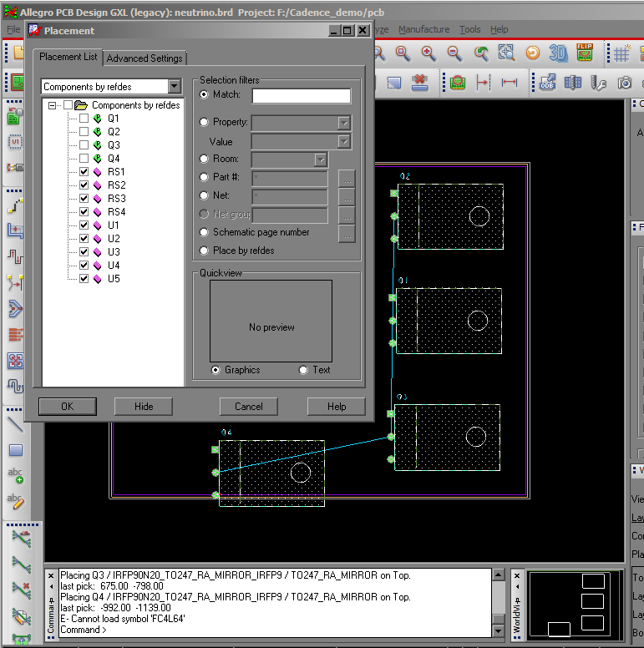Collapse the Components by refdes tree node

tap(52, 105)
